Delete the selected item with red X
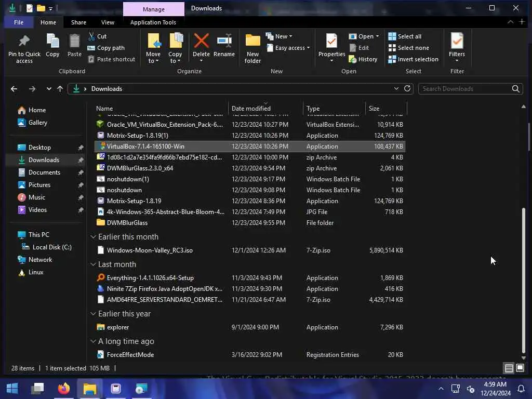Viewport: 532px width, 399px height. pyautogui.click(x=201, y=47)
